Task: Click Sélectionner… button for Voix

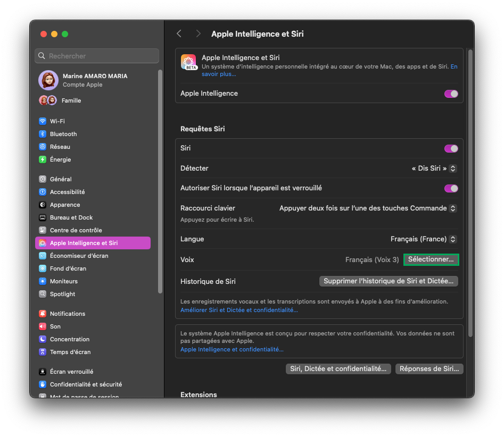Action: click(x=431, y=259)
